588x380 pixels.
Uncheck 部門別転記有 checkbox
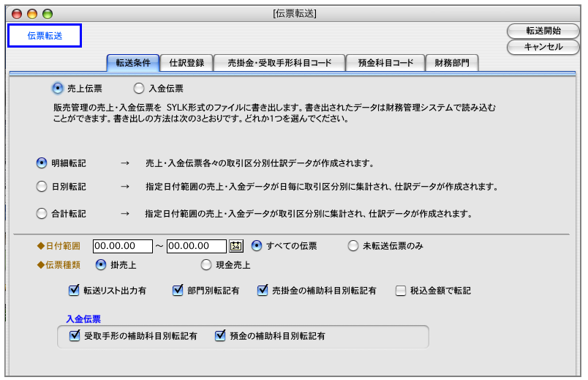pos(178,290)
